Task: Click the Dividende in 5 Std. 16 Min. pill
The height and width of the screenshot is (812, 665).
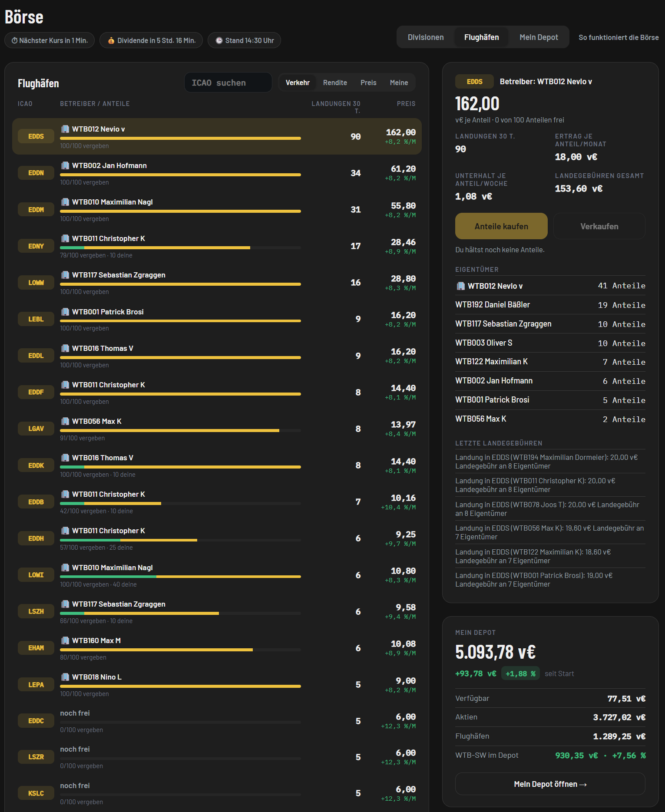Action: pyautogui.click(x=151, y=40)
